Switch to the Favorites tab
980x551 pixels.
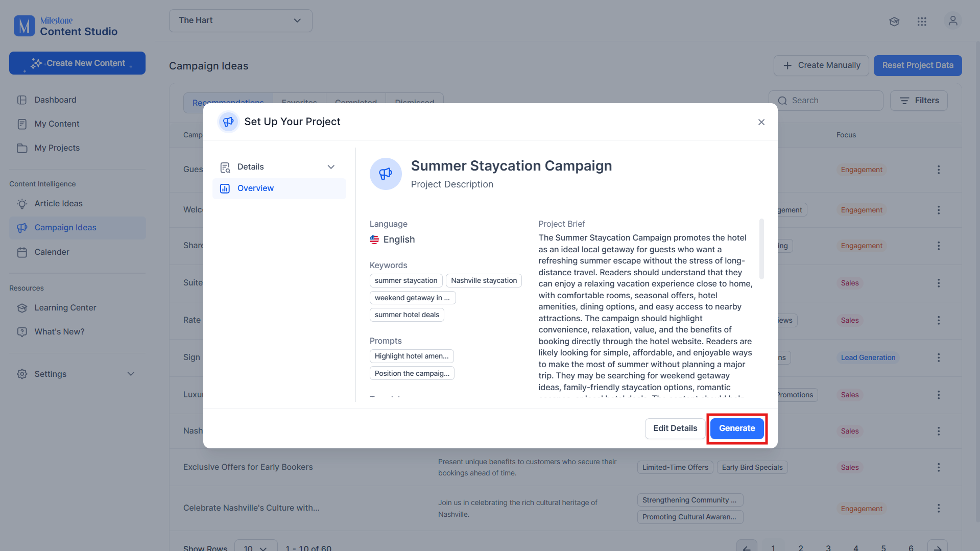pyautogui.click(x=299, y=103)
